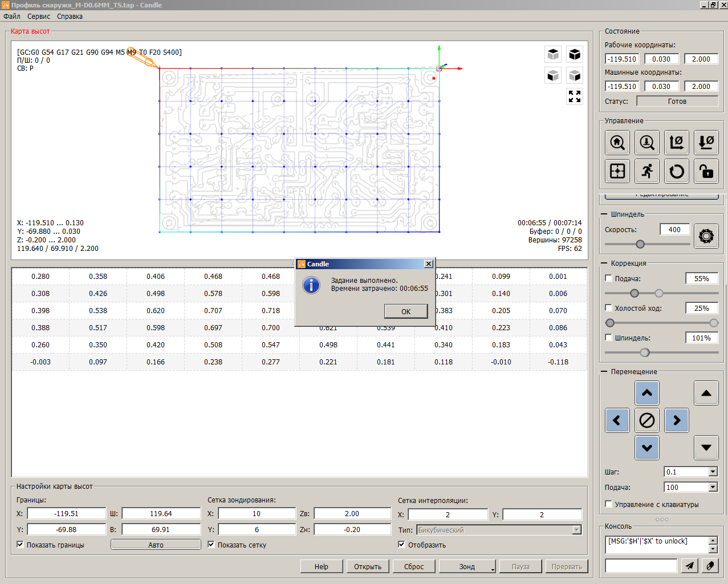Enable Управление с клавиатуры checkbox
The height and width of the screenshot is (584, 728).
tap(609, 504)
